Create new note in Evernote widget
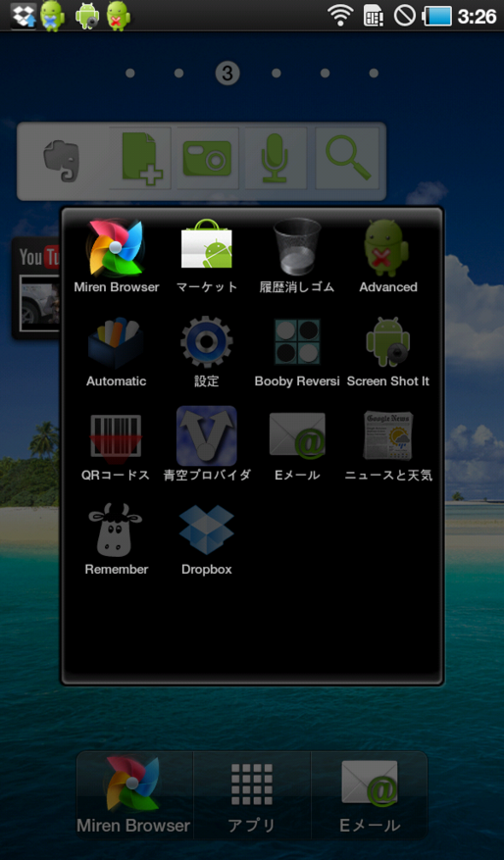The width and height of the screenshot is (504, 860). coord(140,159)
